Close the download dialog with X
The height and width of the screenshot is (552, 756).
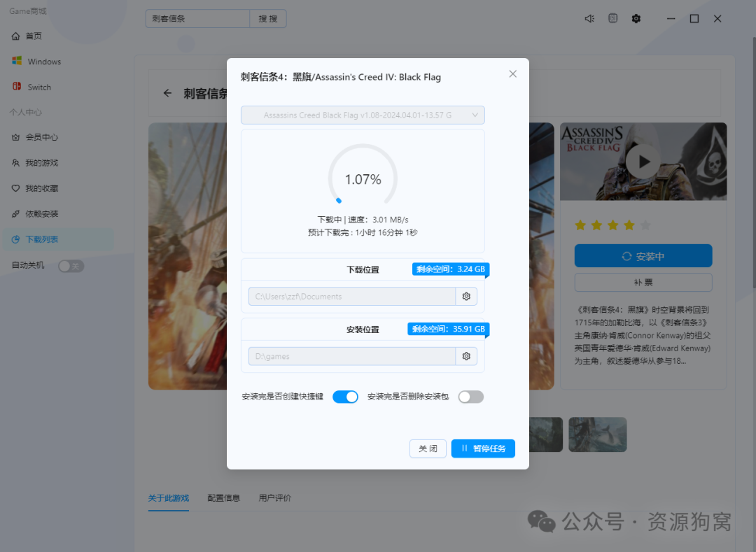click(x=512, y=73)
